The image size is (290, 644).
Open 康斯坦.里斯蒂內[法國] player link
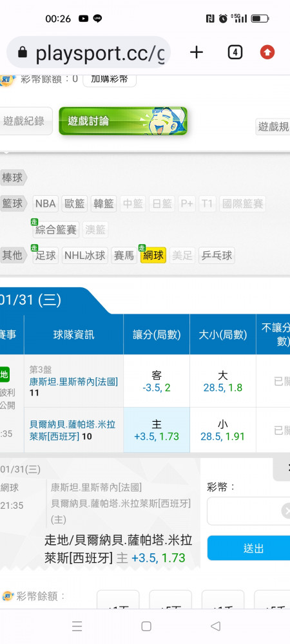point(73,381)
